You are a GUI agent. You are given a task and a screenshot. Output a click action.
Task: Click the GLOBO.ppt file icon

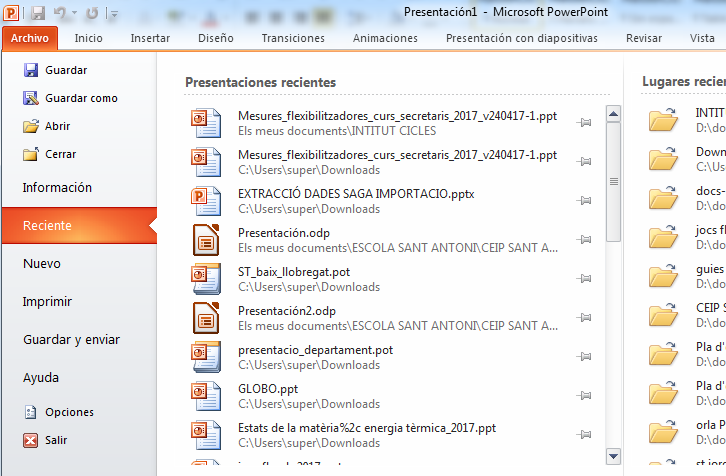[206, 395]
